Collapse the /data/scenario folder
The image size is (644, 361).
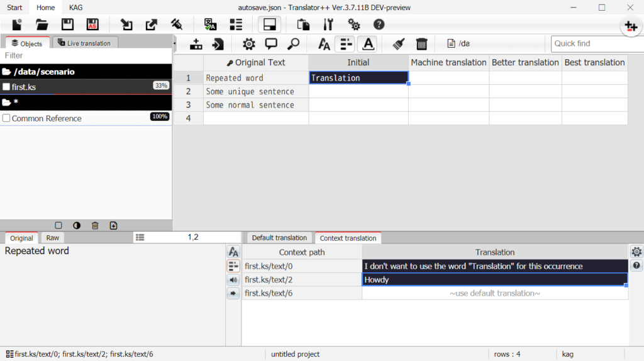click(6, 72)
